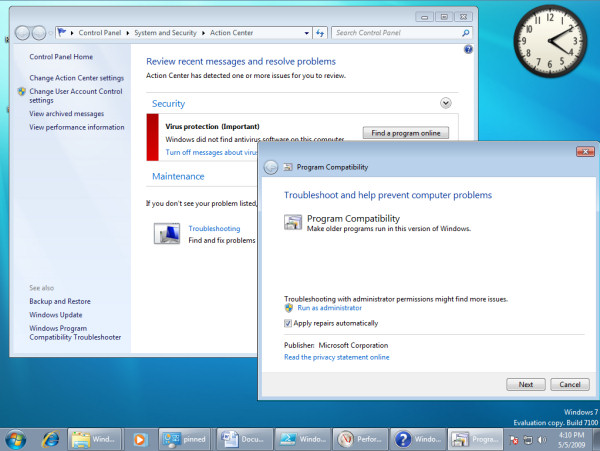The width and height of the screenshot is (600, 451).
Task: Expand the arrow before Control Panel breadcrumb
Action: pos(72,33)
